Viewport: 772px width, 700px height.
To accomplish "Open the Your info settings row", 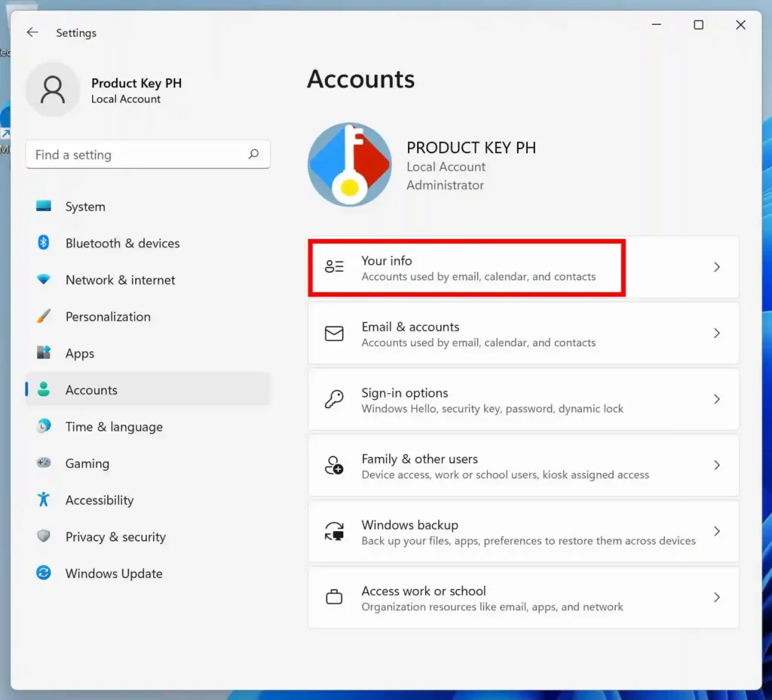I will 523,267.
